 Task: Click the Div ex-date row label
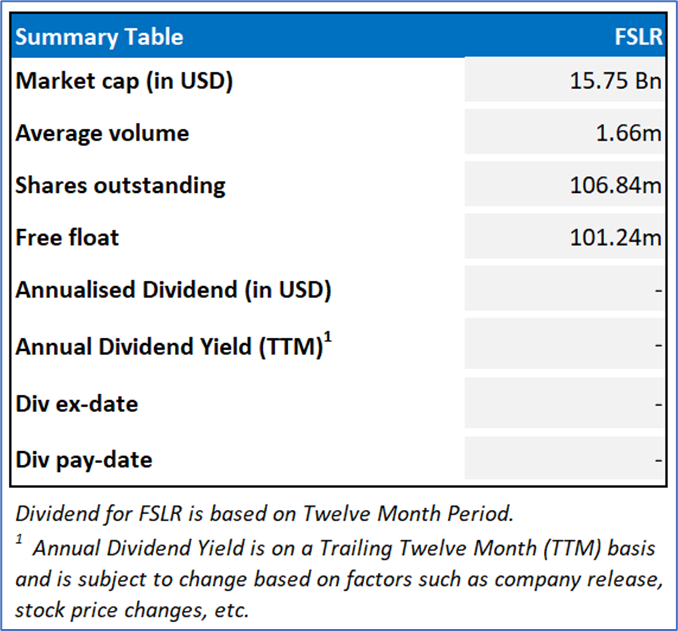pyautogui.click(x=77, y=404)
